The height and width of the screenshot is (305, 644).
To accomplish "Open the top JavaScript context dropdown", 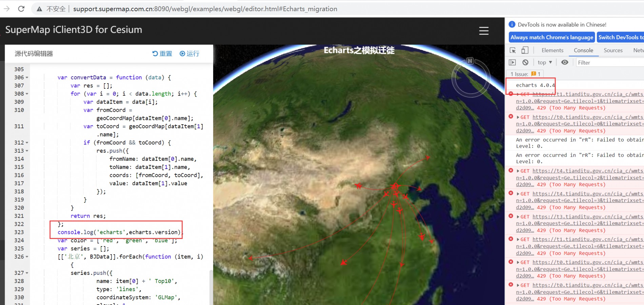I will click(x=545, y=63).
